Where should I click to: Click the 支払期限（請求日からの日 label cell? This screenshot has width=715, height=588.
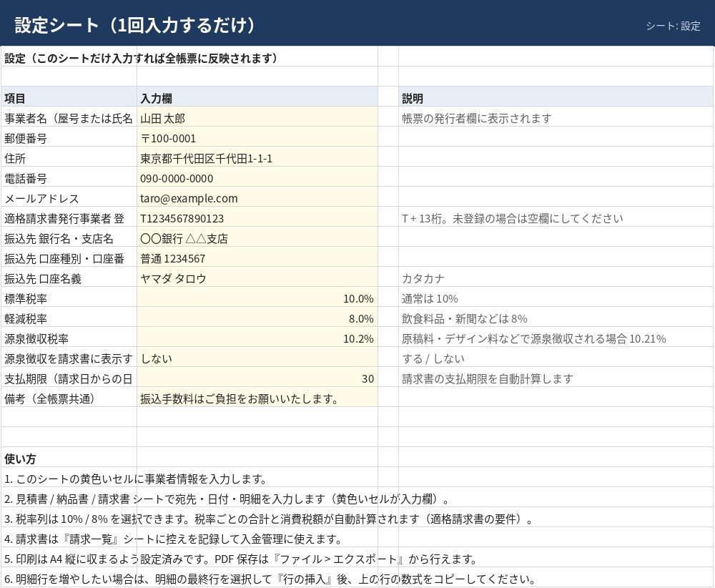[x=69, y=378]
